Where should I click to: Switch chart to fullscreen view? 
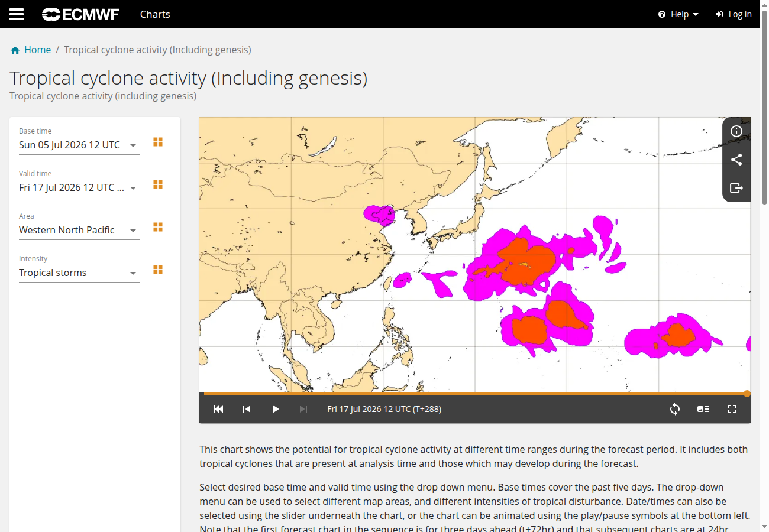coord(732,409)
